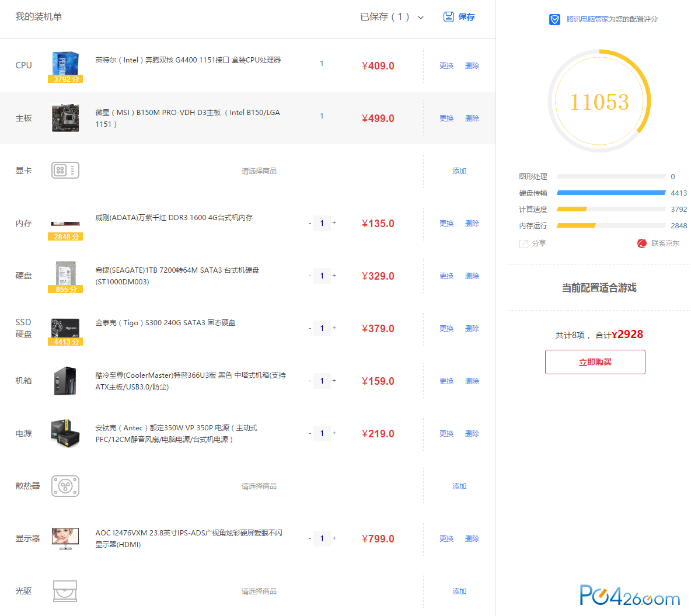Click the Antec power supply quantity field

pyautogui.click(x=322, y=433)
